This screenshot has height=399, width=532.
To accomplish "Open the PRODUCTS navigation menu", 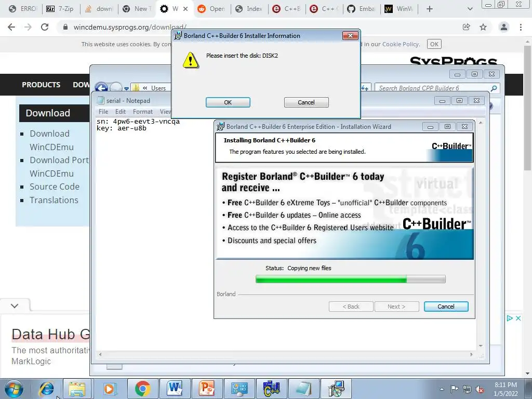I will click(x=41, y=85).
